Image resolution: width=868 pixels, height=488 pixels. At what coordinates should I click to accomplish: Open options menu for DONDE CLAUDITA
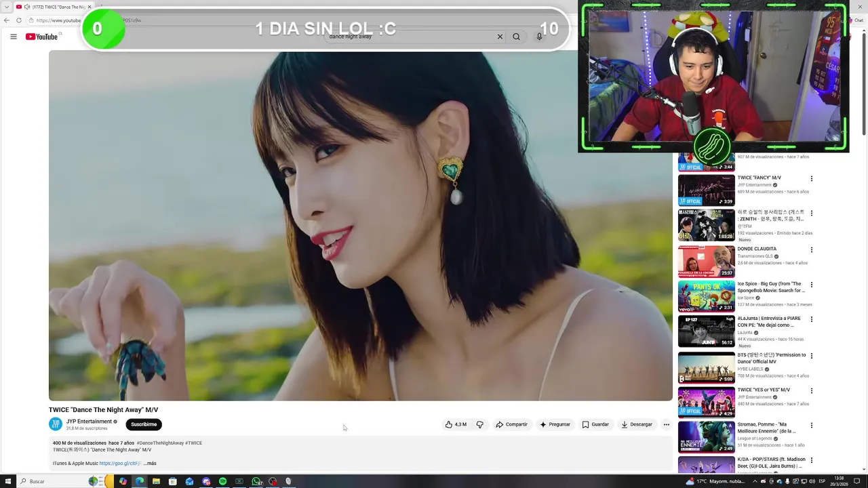coord(812,250)
